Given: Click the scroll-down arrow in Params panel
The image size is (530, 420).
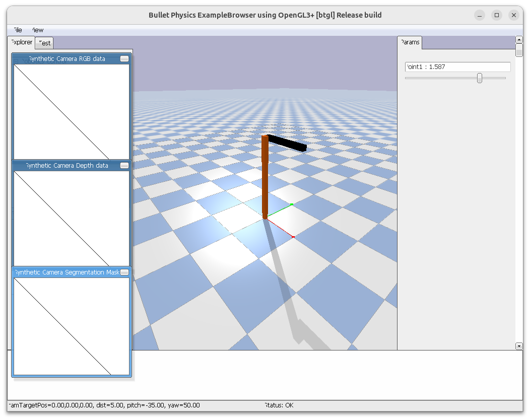Looking at the screenshot, I should (x=519, y=346).
